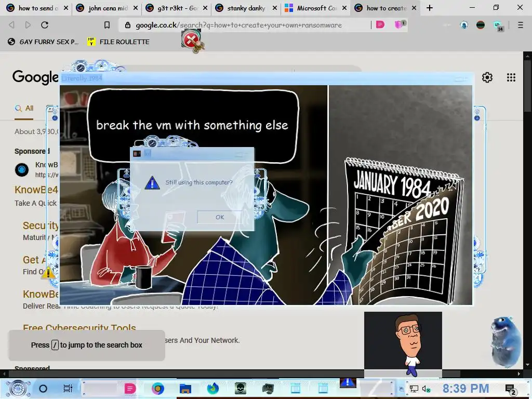Open Cortana circle on the taskbar

coord(43,389)
